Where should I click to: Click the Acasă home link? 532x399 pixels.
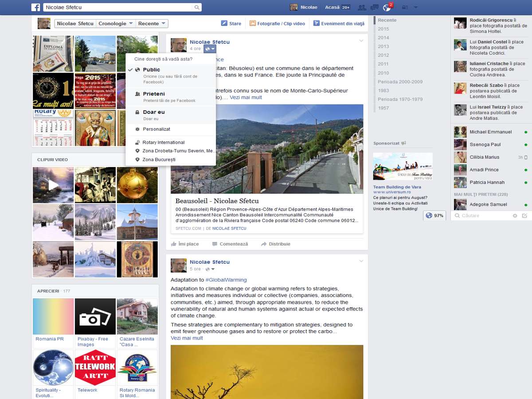[x=332, y=7]
